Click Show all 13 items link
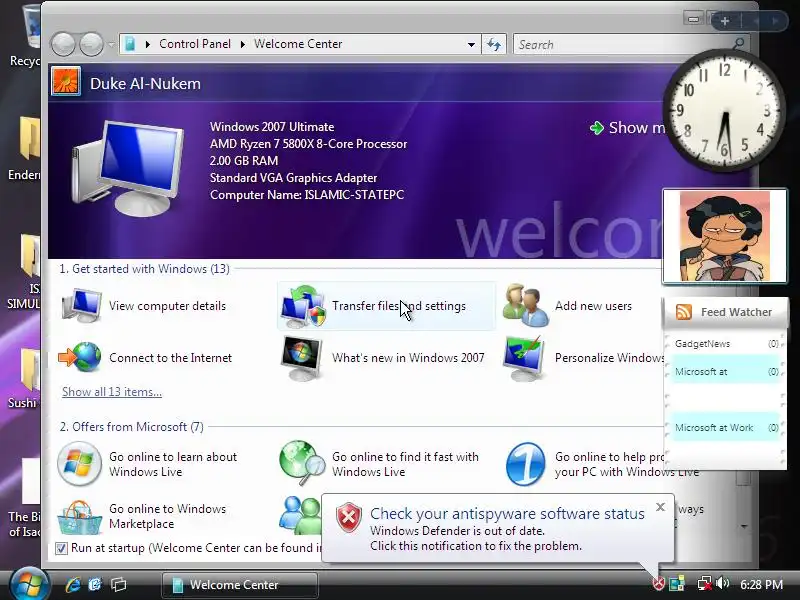 (112, 392)
